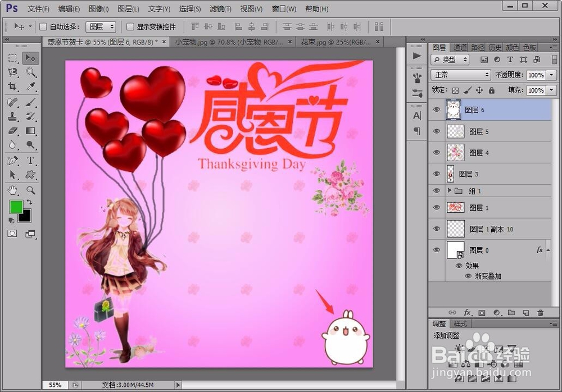Select the Gradient tool

(x=30, y=131)
